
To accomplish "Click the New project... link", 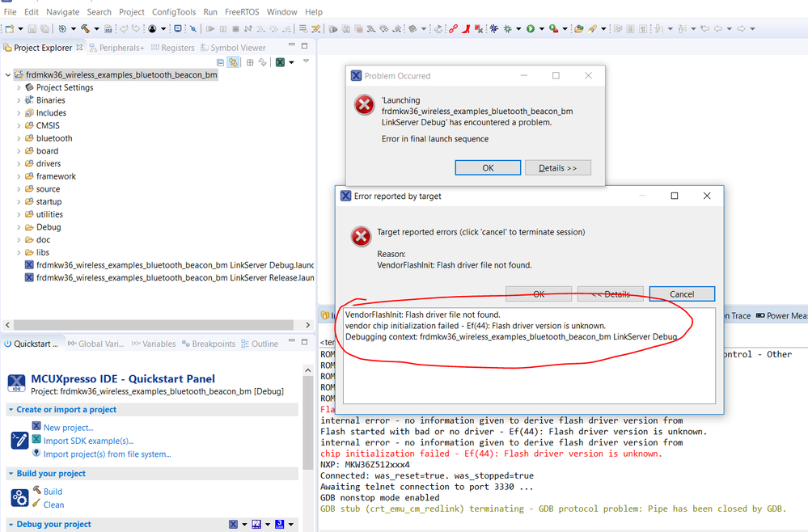I will pyautogui.click(x=68, y=428).
